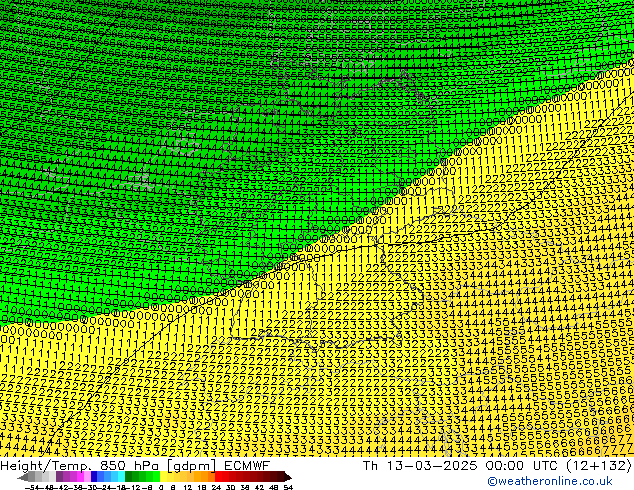Click the dark maroon right arrow end of legend
Viewport: 634px width, 490px height.
click(287, 477)
